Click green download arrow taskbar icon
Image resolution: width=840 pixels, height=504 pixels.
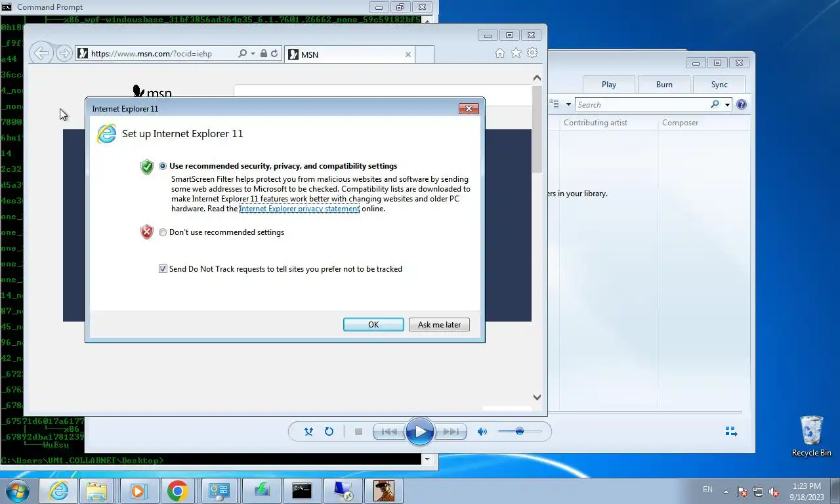click(x=262, y=491)
